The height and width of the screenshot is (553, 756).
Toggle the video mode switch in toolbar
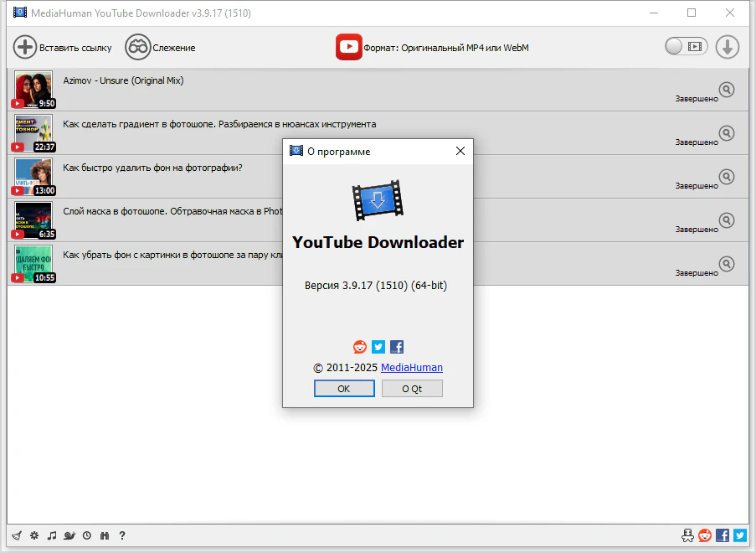click(686, 47)
